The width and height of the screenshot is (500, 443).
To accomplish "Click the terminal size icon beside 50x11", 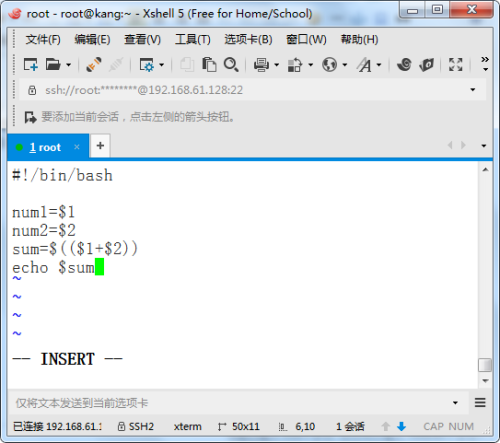I will click(x=222, y=427).
